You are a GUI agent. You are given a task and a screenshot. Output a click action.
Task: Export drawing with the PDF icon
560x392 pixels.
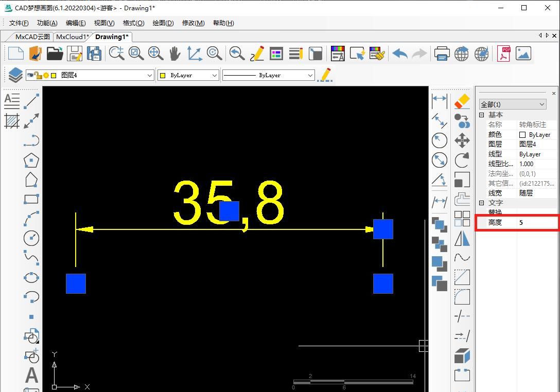click(x=503, y=54)
